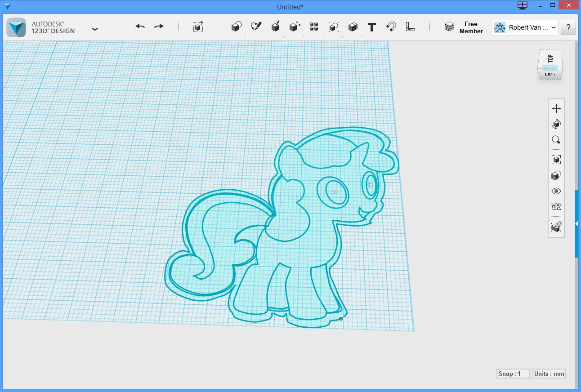Open the Primitives tool
This screenshot has height=392, width=581.
coord(236,27)
